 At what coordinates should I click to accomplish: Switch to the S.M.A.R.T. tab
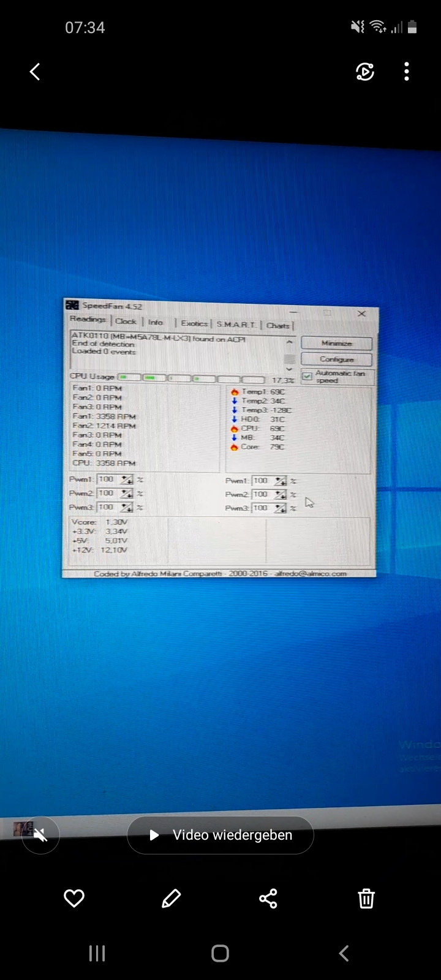pos(236,324)
